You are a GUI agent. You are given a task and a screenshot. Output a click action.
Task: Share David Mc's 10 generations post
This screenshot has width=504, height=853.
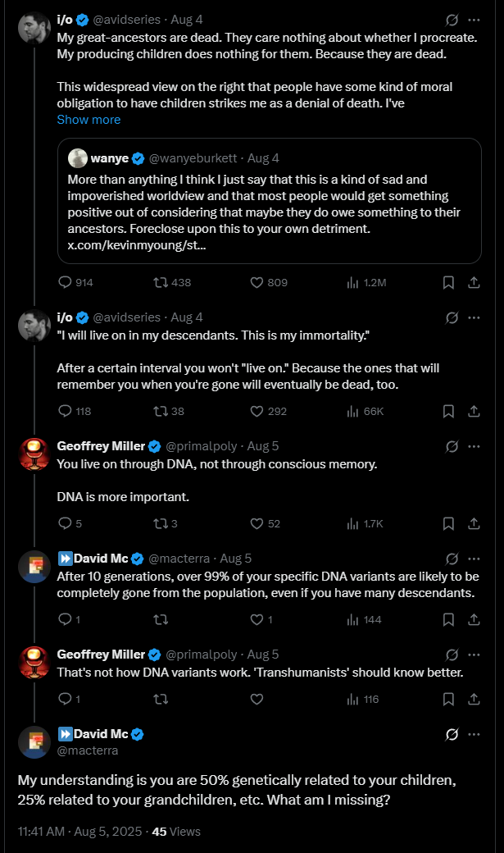click(473, 619)
